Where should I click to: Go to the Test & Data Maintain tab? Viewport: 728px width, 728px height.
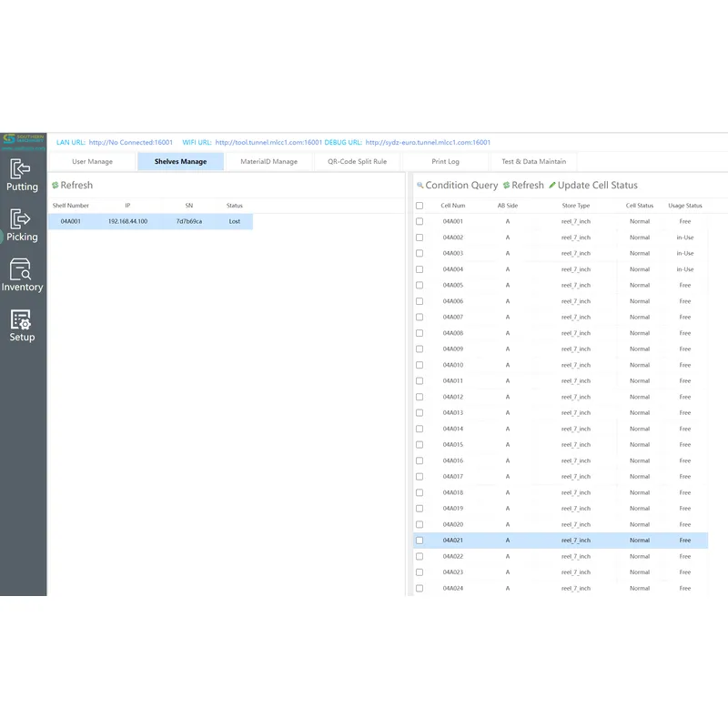tap(533, 162)
